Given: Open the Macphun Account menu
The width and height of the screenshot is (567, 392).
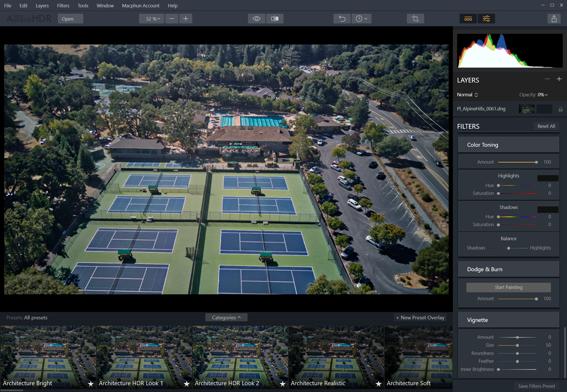Looking at the screenshot, I should coord(141,6).
